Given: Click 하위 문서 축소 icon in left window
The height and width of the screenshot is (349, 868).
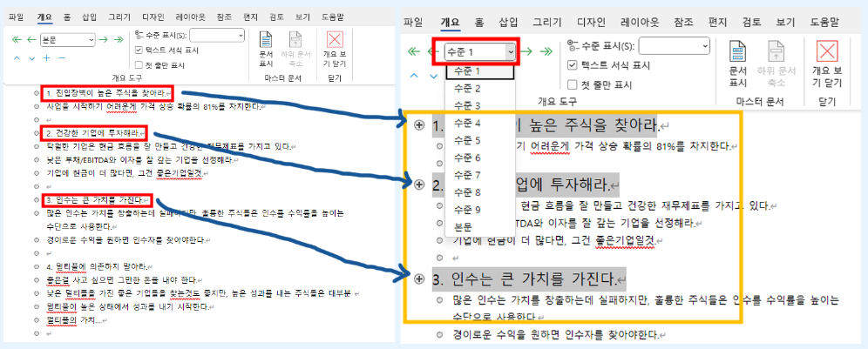Looking at the screenshot, I should (295, 40).
